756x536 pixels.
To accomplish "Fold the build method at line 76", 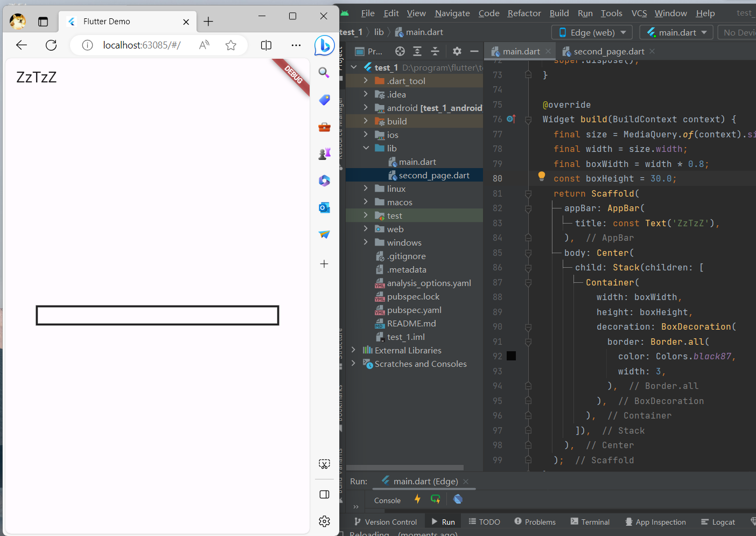I will tap(528, 120).
